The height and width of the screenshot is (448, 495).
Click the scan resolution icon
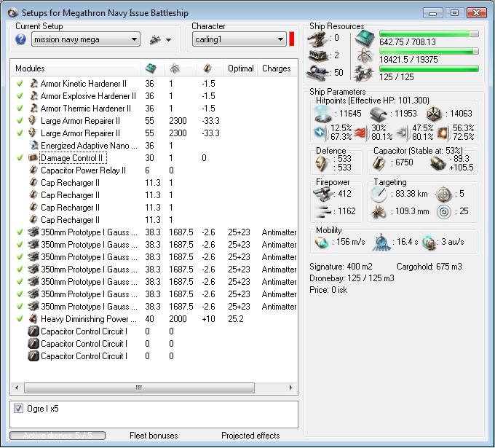pos(379,212)
